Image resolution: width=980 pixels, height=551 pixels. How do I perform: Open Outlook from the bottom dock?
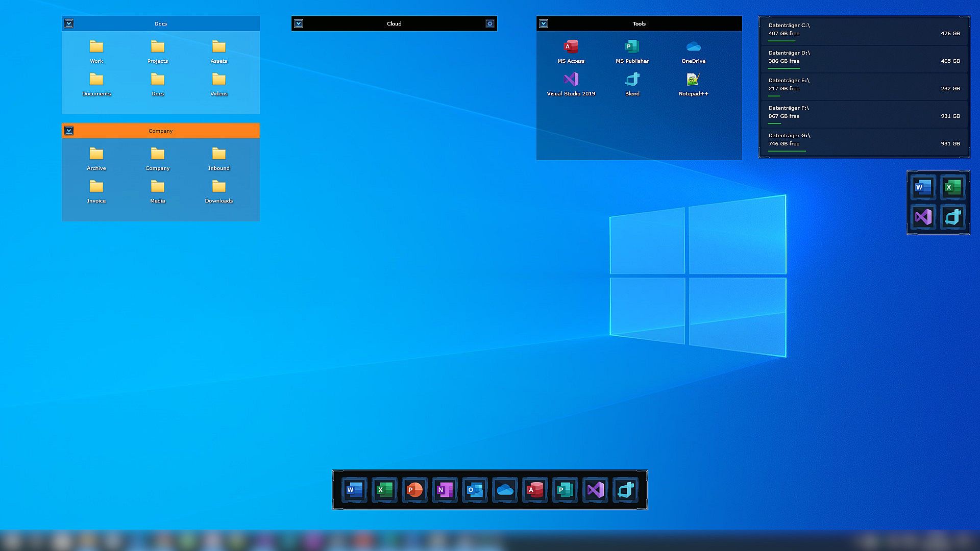pyautogui.click(x=474, y=490)
